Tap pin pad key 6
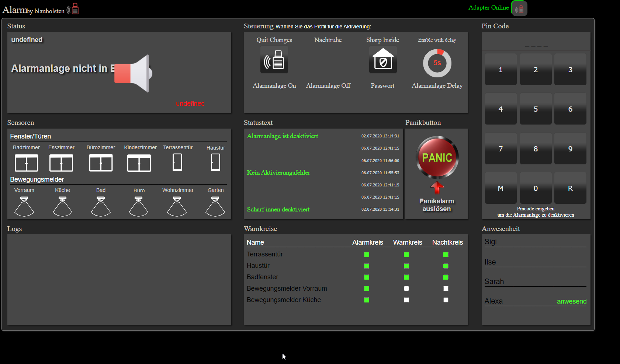 click(x=570, y=109)
